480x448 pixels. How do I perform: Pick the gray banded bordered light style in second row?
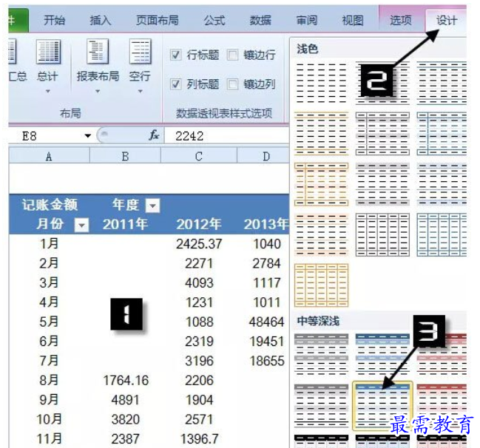tap(382, 133)
